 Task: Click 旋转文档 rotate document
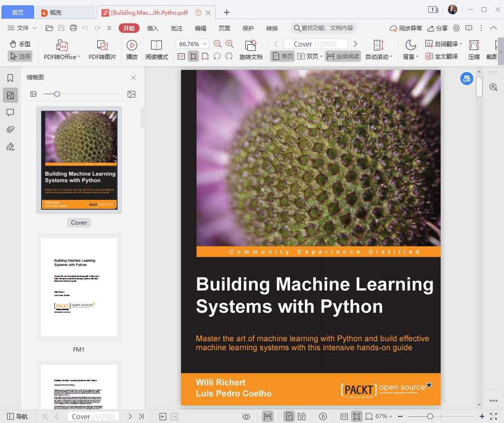pos(251,50)
